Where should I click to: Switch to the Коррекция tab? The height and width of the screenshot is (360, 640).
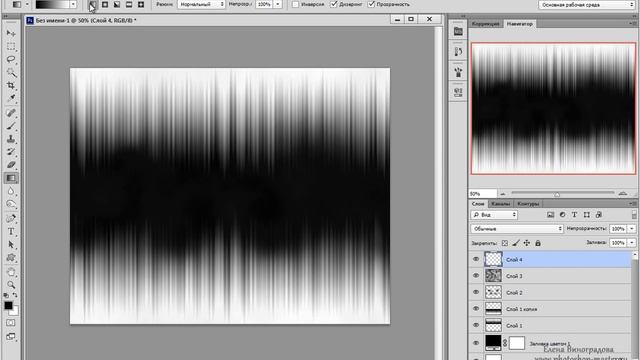(486, 24)
